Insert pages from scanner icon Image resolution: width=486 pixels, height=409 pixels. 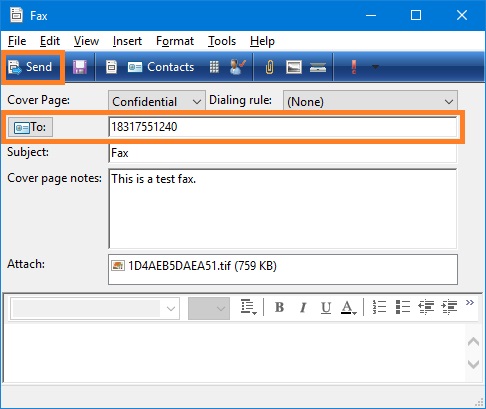point(318,67)
